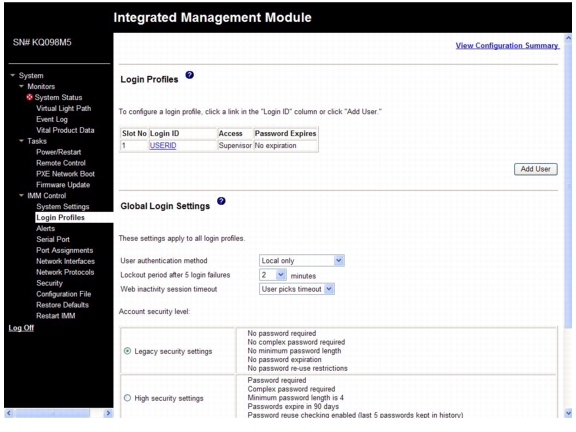Open Serial Port settings
The height and width of the screenshot is (432, 576).
point(53,239)
